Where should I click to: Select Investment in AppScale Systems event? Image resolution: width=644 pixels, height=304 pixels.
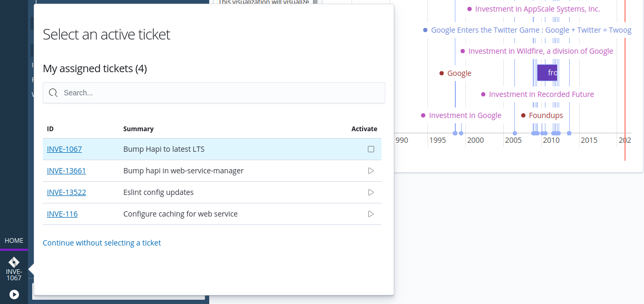tap(537, 9)
